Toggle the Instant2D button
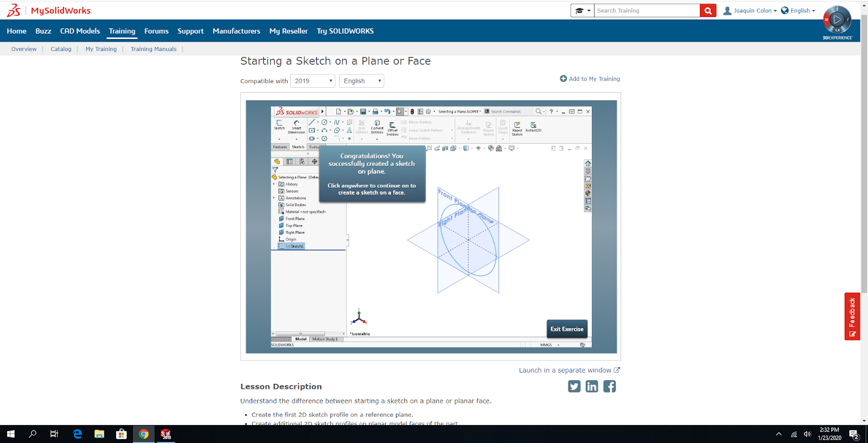The image size is (868, 443). pyautogui.click(x=533, y=127)
